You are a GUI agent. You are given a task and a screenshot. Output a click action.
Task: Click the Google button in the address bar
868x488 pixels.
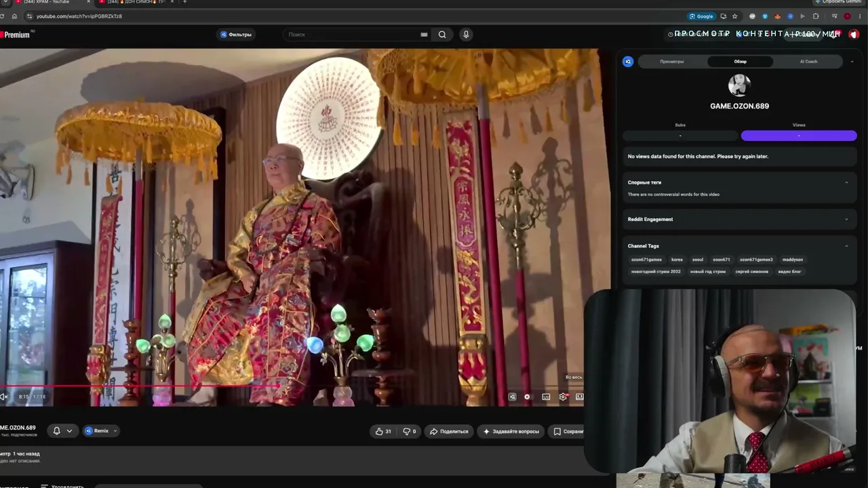tap(701, 16)
